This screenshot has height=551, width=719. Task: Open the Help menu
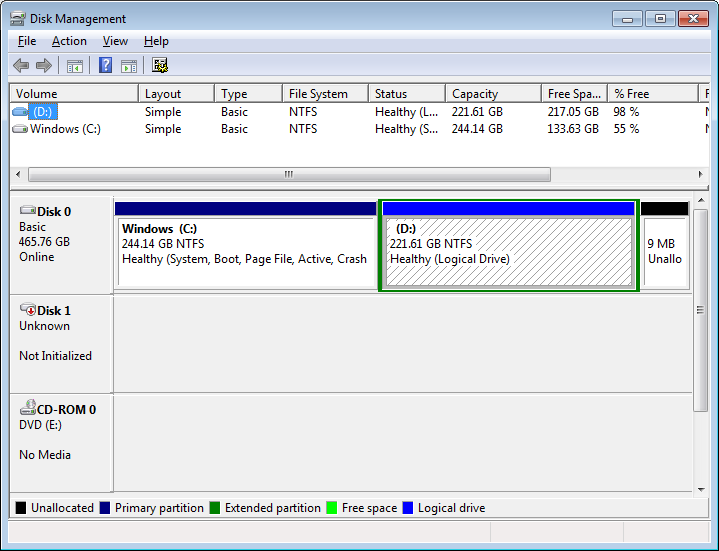point(156,41)
